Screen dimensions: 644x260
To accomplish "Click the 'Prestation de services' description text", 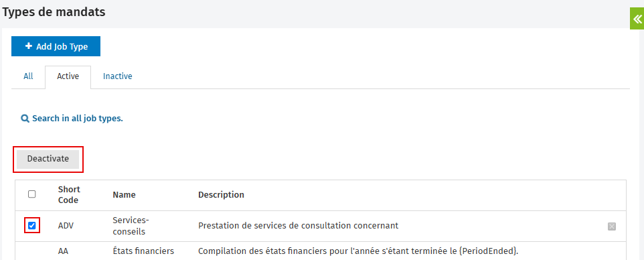I will pyautogui.click(x=298, y=226).
